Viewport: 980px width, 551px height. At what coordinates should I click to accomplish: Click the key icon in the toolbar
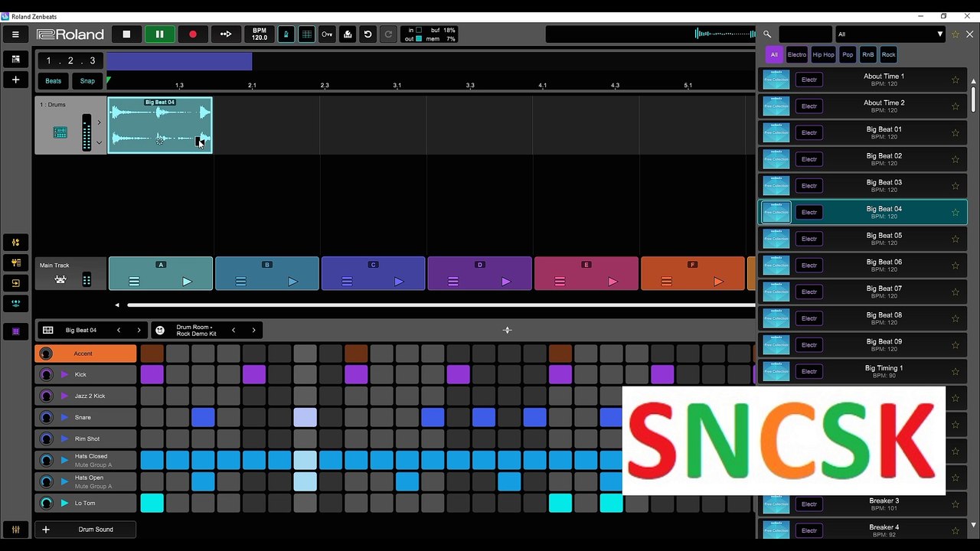(x=327, y=34)
